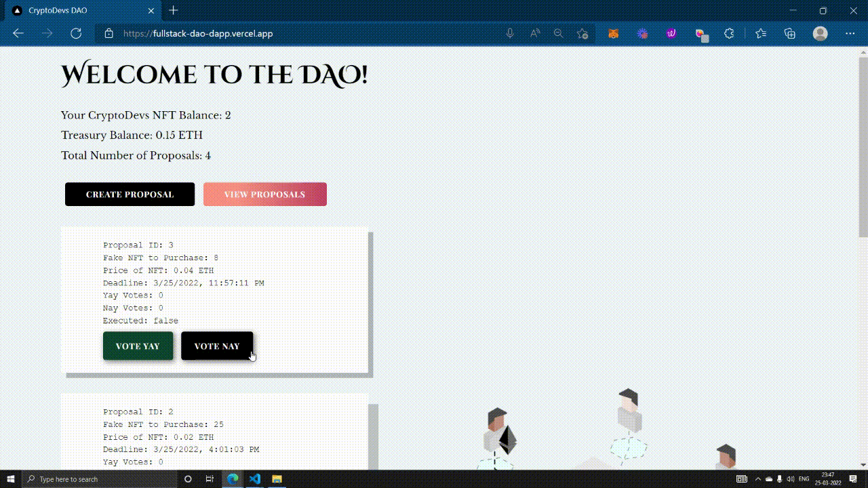868x488 pixels.
Task: Open a new browser tab
Action: pyautogui.click(x=172, y=10)
